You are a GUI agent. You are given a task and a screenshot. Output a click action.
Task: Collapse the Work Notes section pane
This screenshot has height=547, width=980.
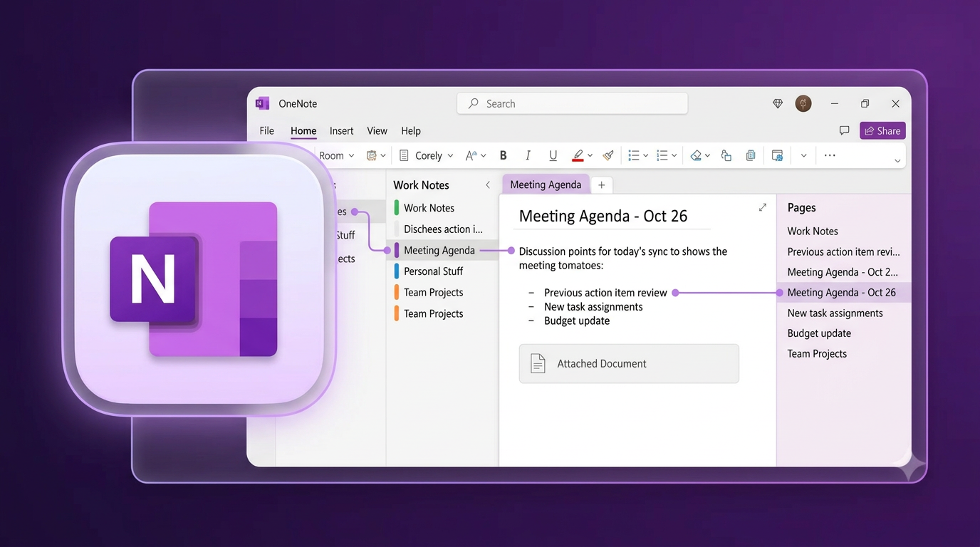488,184
